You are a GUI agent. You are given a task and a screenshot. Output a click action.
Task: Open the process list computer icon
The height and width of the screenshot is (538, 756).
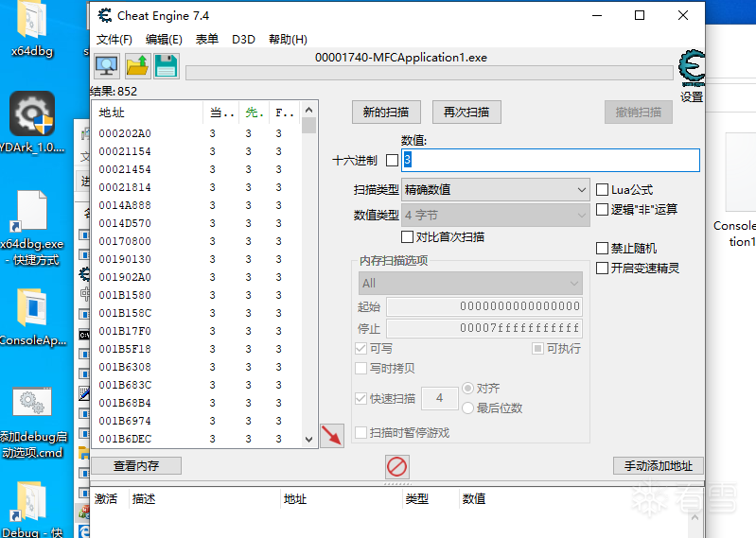point(107,66)
